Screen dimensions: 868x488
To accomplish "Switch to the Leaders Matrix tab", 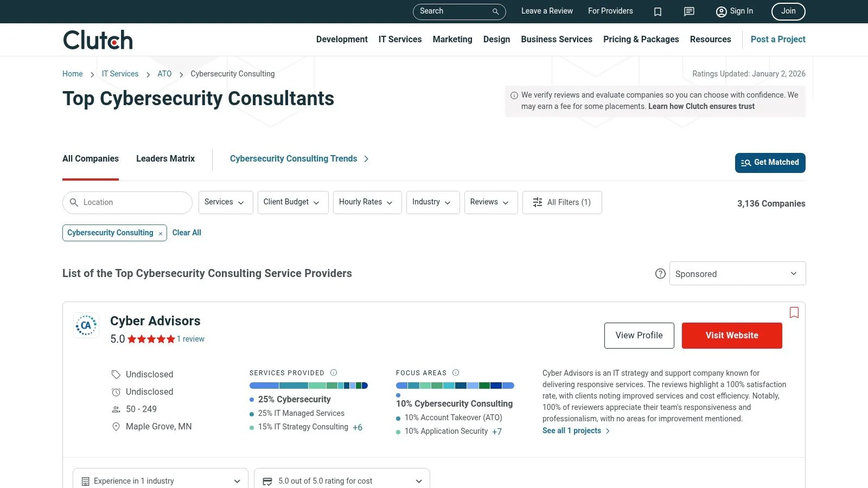I will pyautogui.click(x=165, y=158).
